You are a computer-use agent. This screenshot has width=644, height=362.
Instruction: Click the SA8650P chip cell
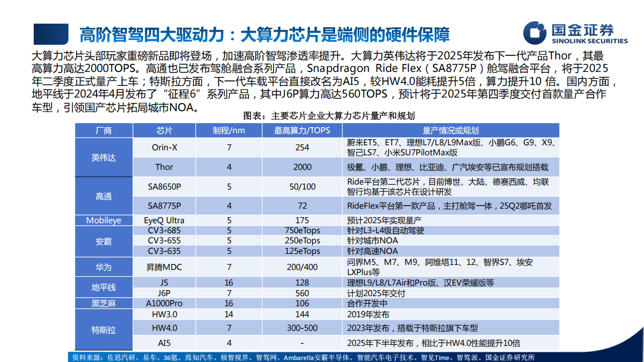pos(164,187)
